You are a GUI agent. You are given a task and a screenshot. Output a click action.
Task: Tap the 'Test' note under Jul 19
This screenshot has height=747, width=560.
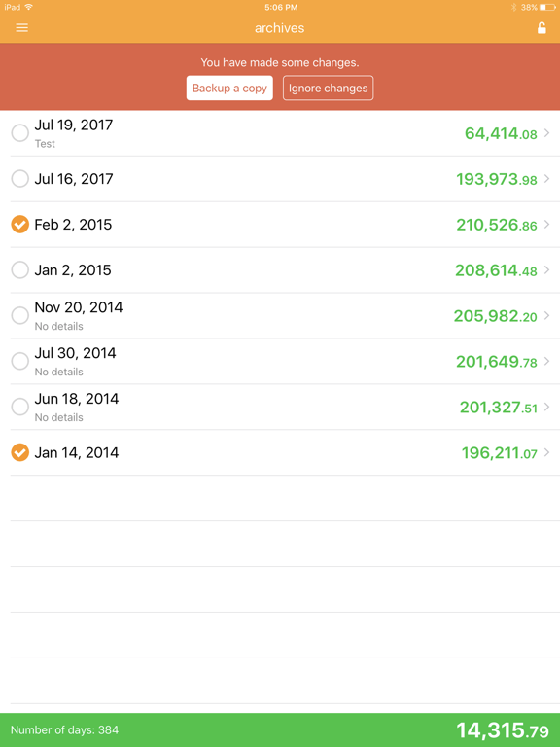pyautogui.click(x=45, y=143)
